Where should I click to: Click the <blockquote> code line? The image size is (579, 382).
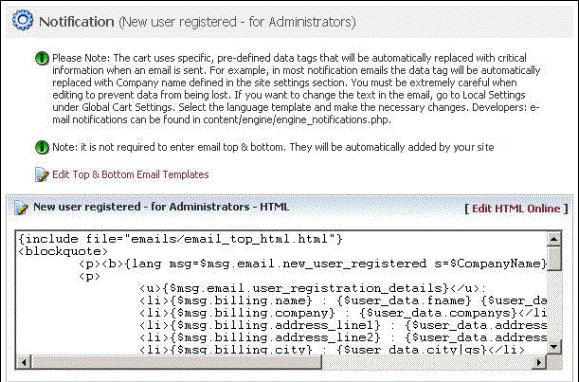[63, 251]
